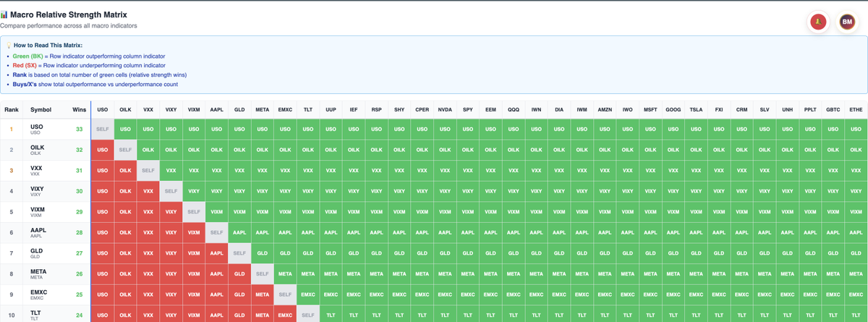Click the wins value 32 for OILK
This screenshot has width=868, height=322.
[79, 151]
